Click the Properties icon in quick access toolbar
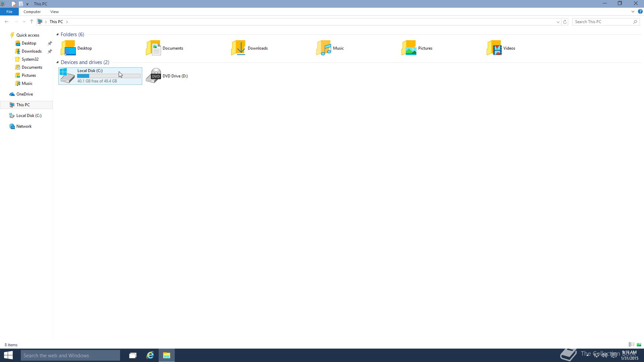The image size is (644, 362). [14, 4]
